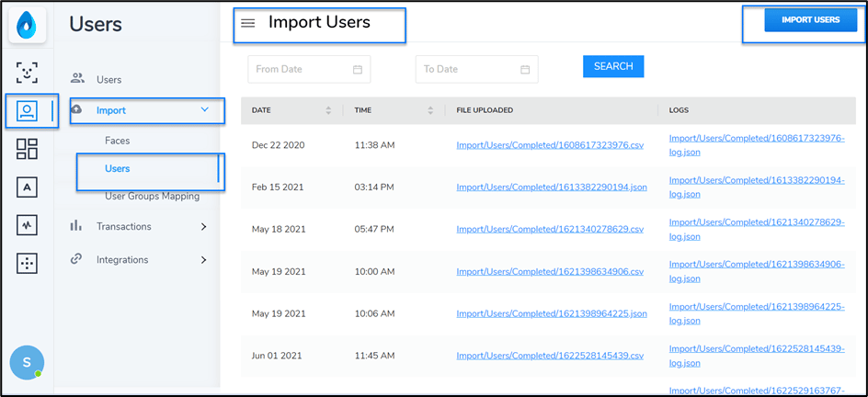
Task: Open log 1622528145439-log.json link
Action: tap(757, 356)
